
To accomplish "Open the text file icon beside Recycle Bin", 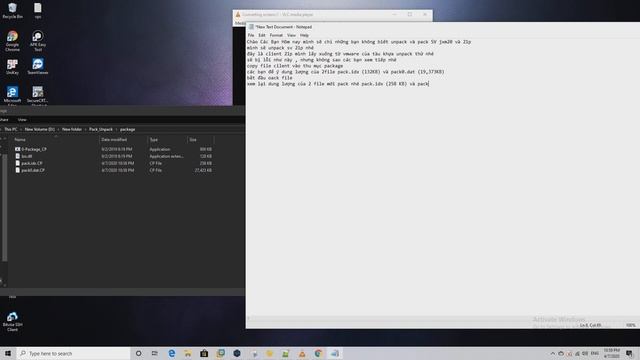I will pyautogui.click(x=38, y=11).
